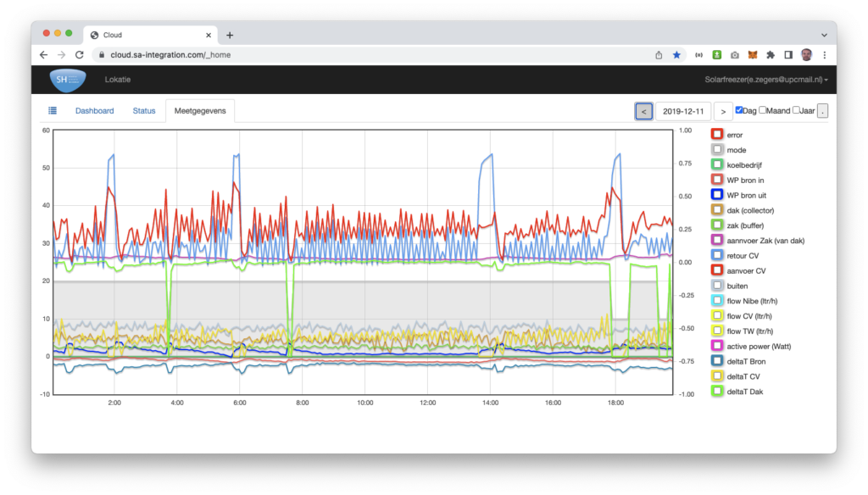The image size is (868, 495).
Task: Click the SH logo in the header
Action: coord(67,80)
